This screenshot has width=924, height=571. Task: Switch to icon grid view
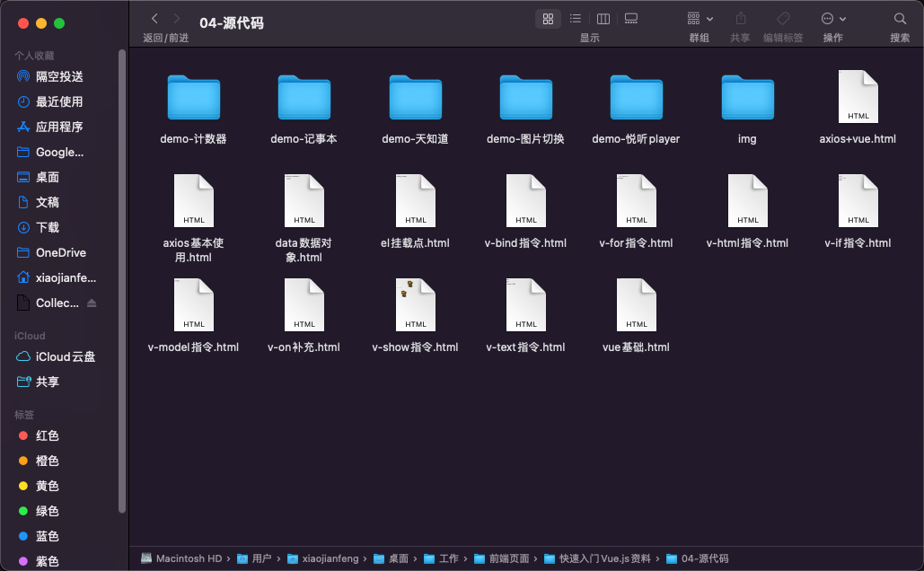[548, 19]
